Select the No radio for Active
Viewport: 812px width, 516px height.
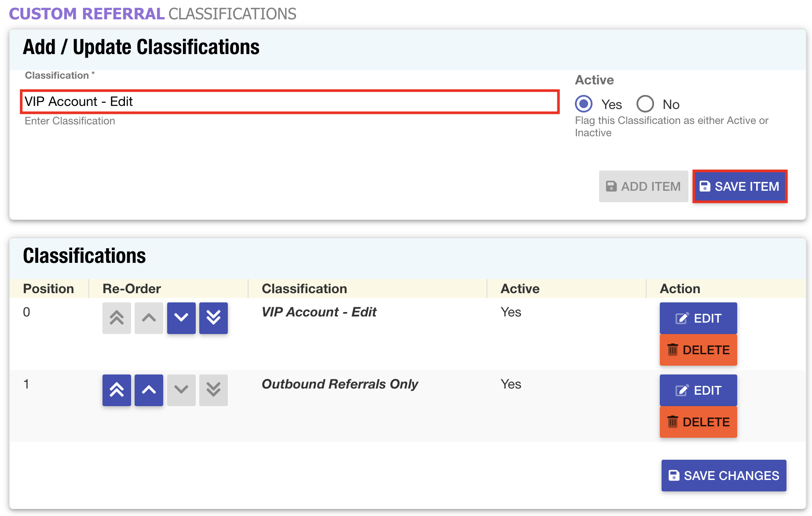645,104
